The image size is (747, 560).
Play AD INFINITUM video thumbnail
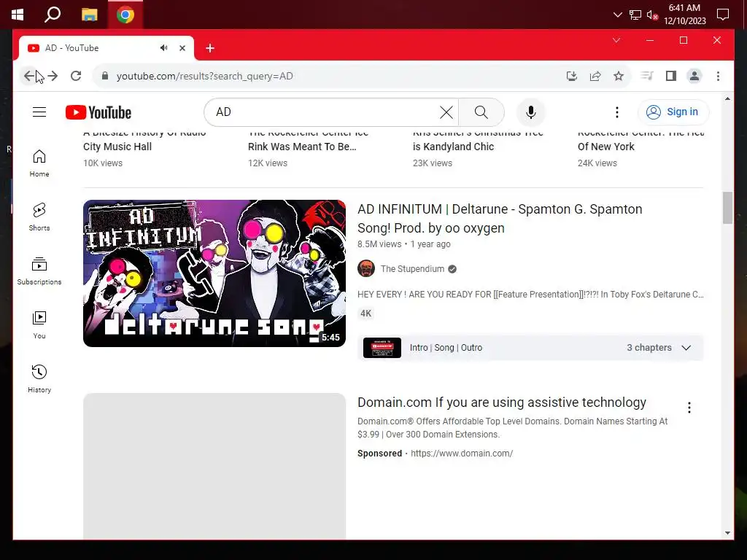click(x=214, y=273)
